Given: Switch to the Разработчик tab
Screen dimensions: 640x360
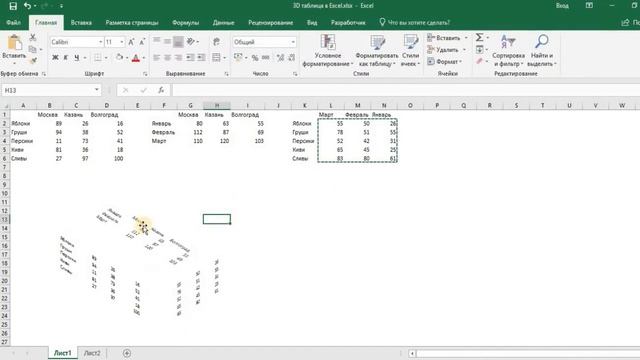Looking at the screenshot, I should pyautogui.click(x=348, y=23).
